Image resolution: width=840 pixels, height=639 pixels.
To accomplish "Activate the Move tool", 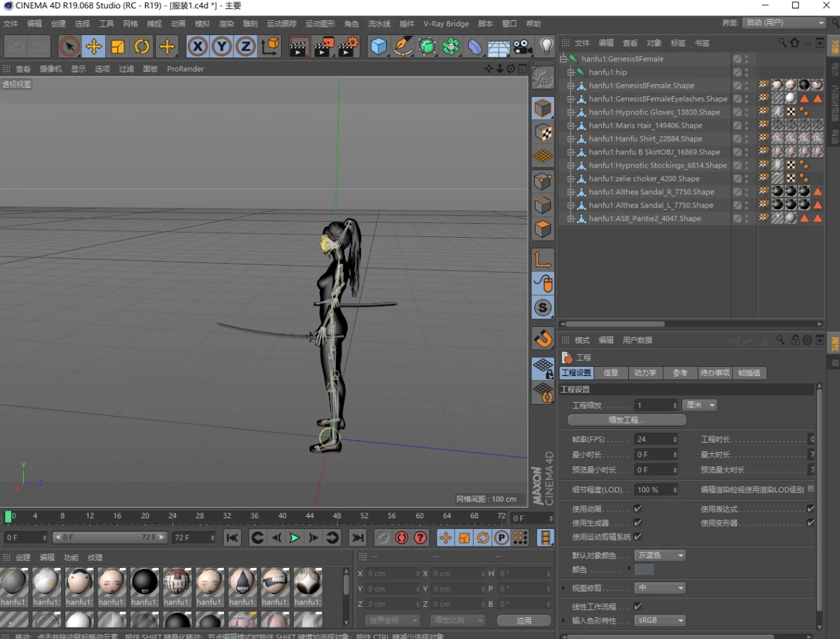I will [93, 46].
